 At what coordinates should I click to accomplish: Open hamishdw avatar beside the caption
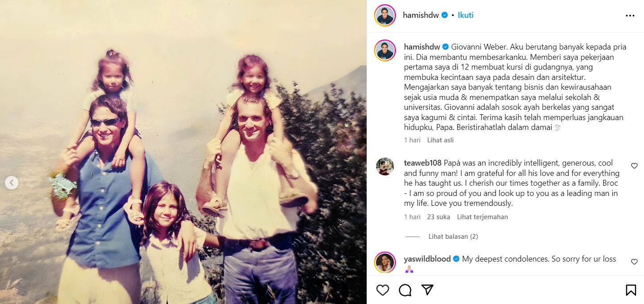[385, 50]
